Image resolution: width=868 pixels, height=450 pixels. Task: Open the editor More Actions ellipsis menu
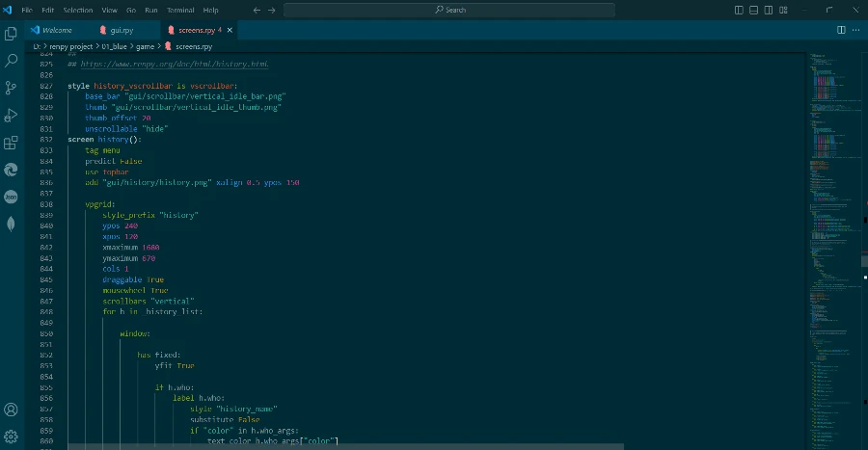pyautogui.click(x=855, y=30)
